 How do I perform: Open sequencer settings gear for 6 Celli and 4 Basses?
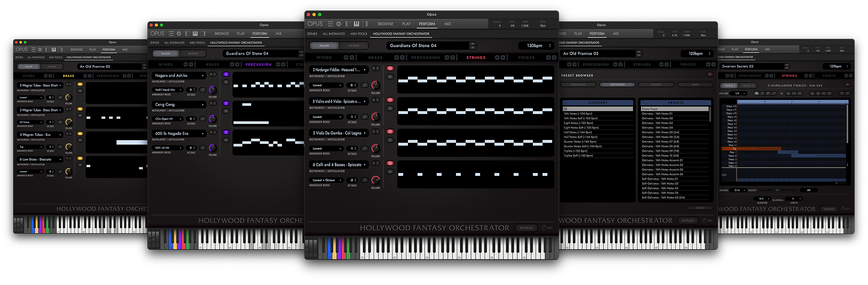tap(390, 172)
